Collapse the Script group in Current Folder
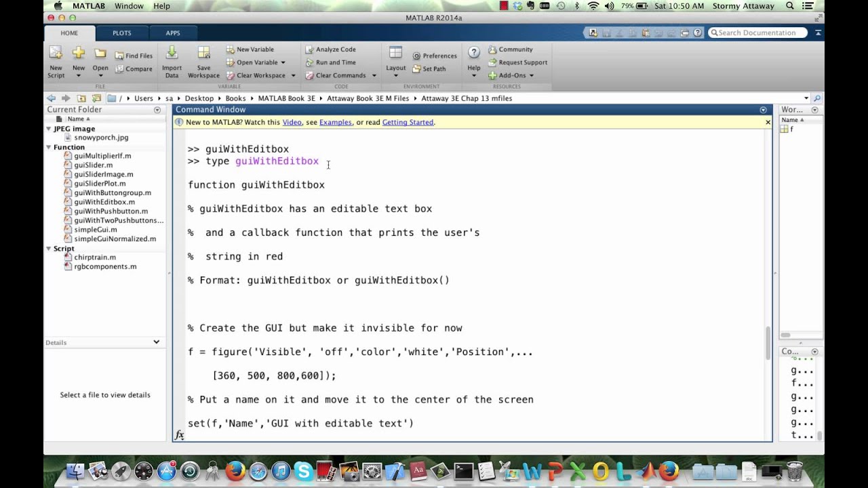 (49, 249)
